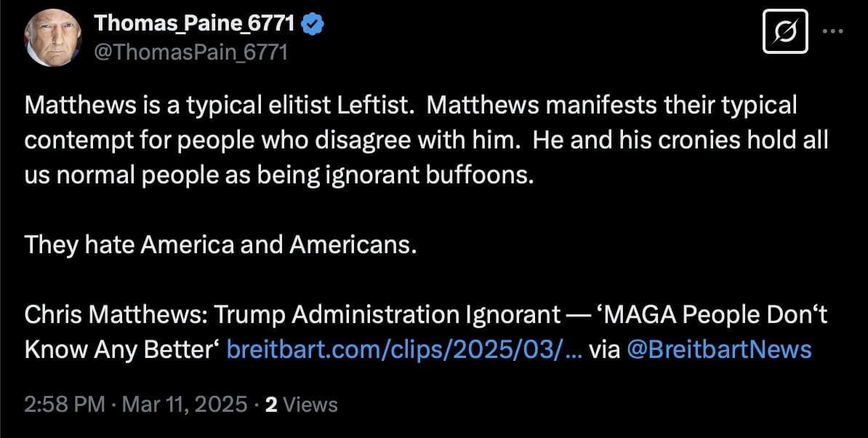Click the quoted text "Know Any Better"
The height and width of the screenshot is (438, 868).
click(x=120, y=349)
